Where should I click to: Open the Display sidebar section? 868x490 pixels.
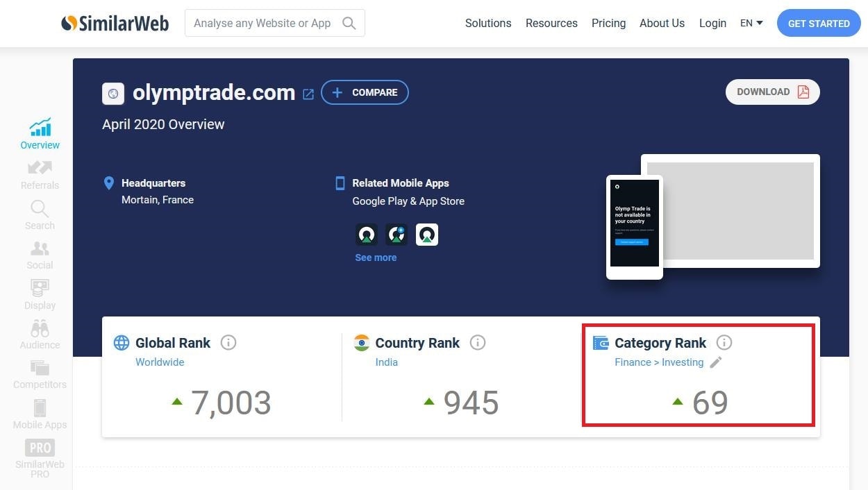point(40,295)
